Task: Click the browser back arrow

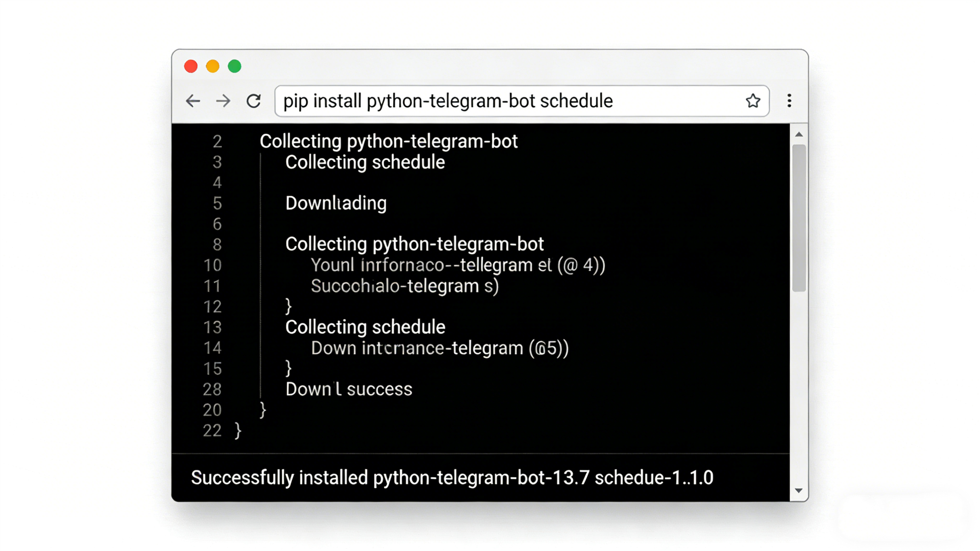Action: point(193,101)
